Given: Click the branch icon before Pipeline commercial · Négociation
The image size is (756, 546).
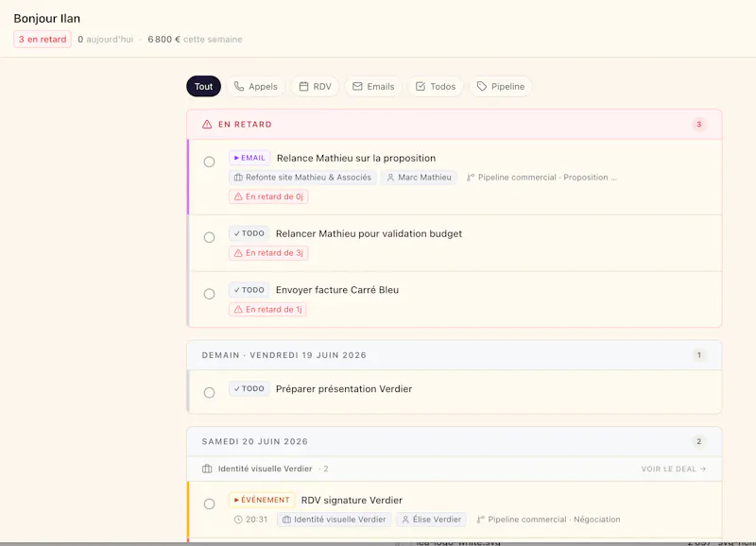Looking at the screenshot, I should 481,520.
